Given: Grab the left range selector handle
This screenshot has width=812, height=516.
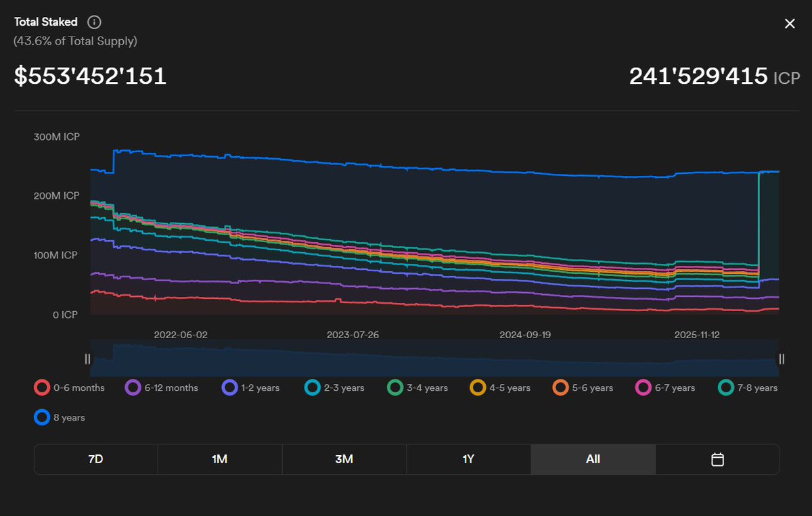Looking at the screenshot, I should click(x=87, y=359).
